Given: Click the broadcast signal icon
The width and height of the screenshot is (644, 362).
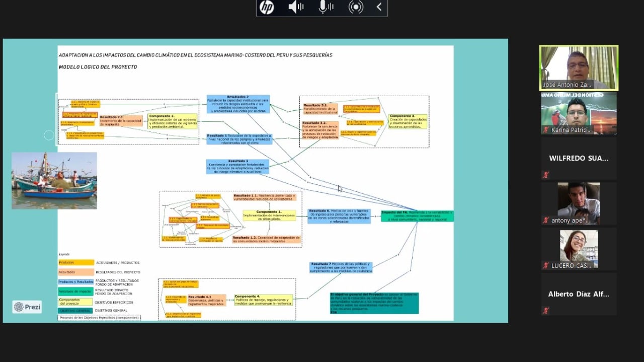Looking at the screenshot, I should click(x=356, y=7).
